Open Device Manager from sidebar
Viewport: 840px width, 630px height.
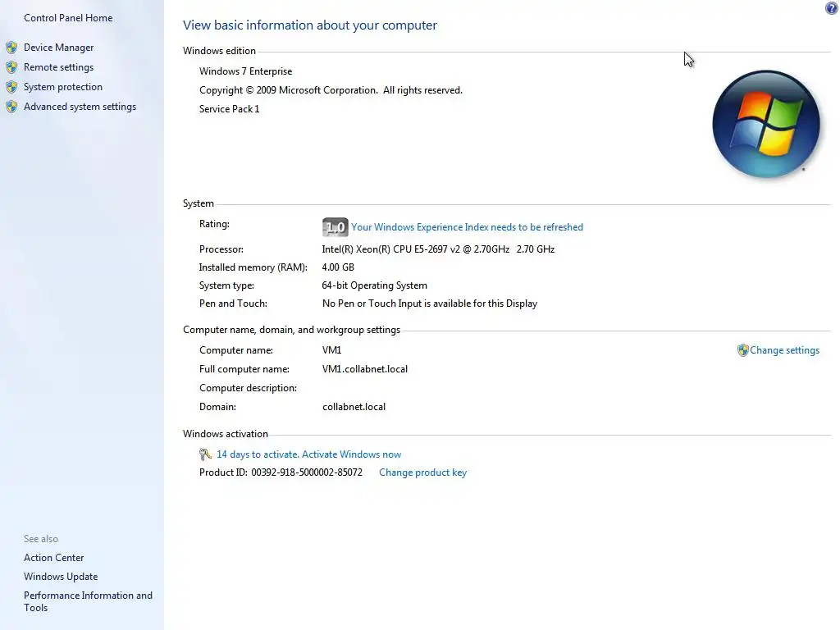click(x=58, y=48)
